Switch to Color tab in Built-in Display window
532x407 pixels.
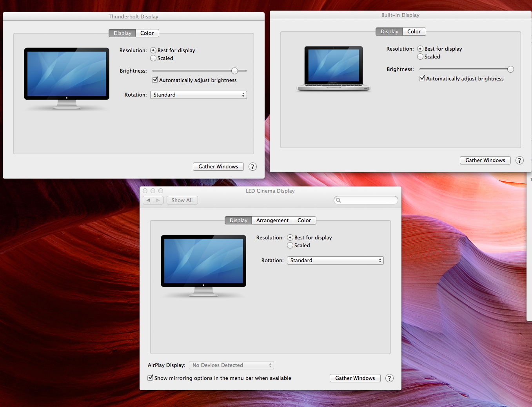point(414,32)
